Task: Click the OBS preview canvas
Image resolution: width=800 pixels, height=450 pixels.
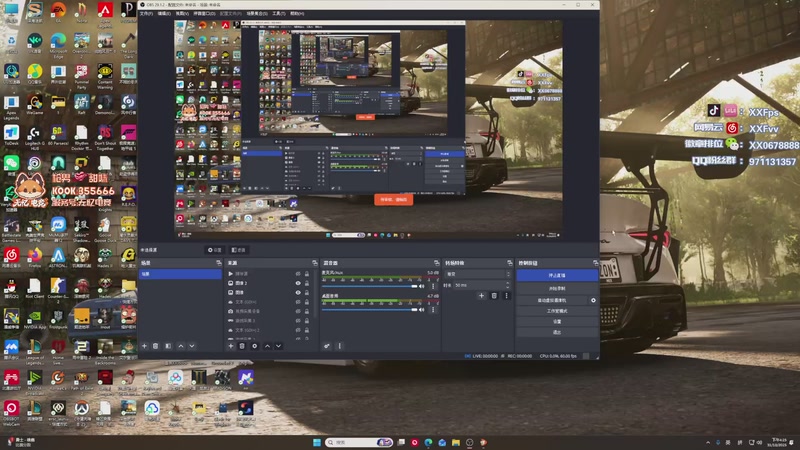Action: coord(368,130)
